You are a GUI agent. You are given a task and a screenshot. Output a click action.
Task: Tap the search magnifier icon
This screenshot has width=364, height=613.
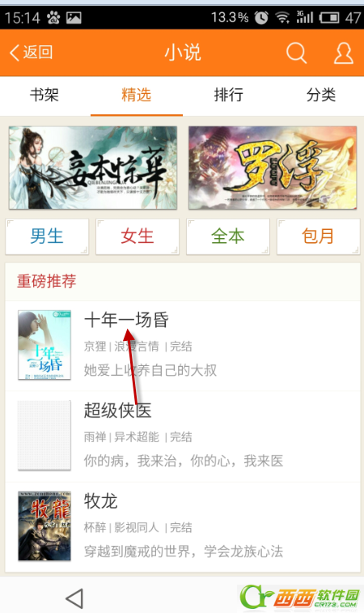(x=297, y=53)
